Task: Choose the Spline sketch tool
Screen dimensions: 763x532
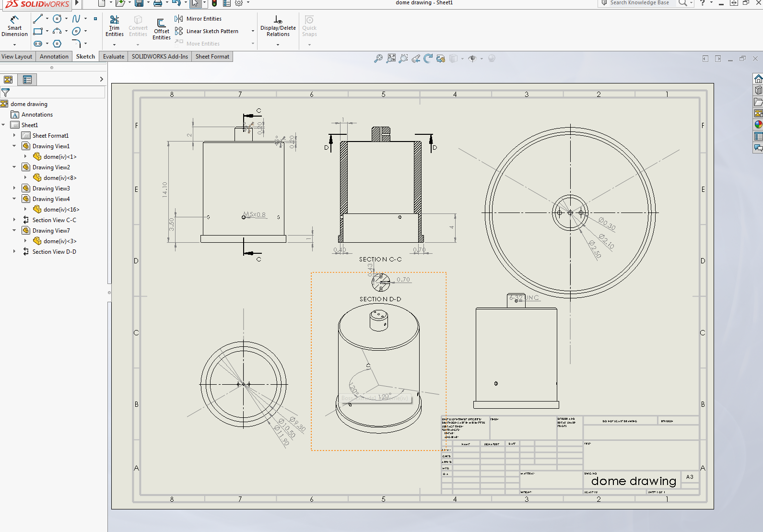Action: (x=76, y=19)
